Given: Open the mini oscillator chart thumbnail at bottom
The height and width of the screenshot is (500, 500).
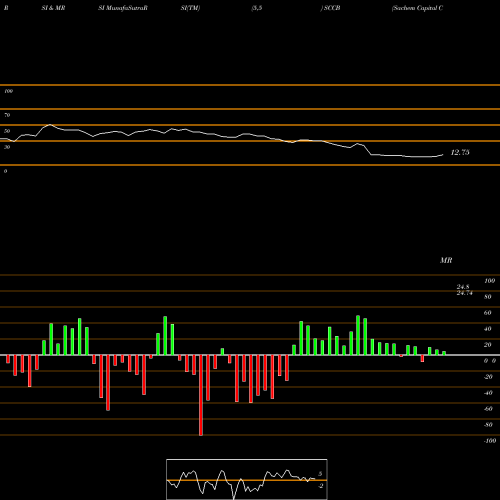Looking at the screenshot, I should [247, 479].
